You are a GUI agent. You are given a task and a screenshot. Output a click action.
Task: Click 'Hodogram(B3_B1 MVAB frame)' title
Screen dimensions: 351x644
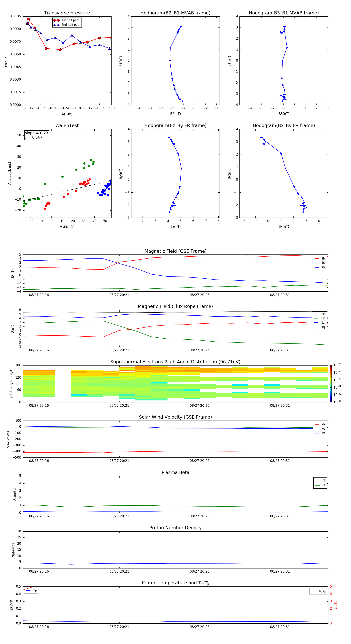click(284, 13)
